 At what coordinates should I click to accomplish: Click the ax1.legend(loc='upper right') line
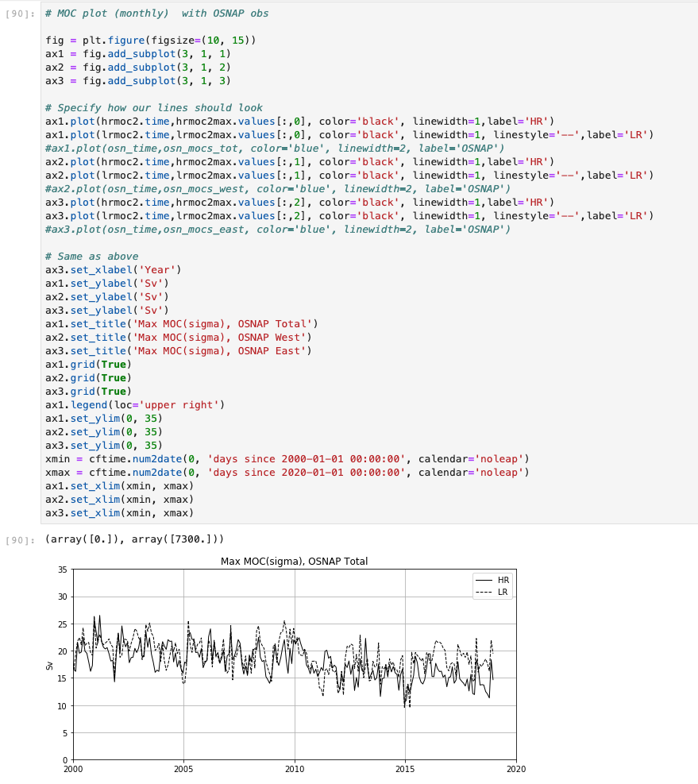click(x=135, y=405)
